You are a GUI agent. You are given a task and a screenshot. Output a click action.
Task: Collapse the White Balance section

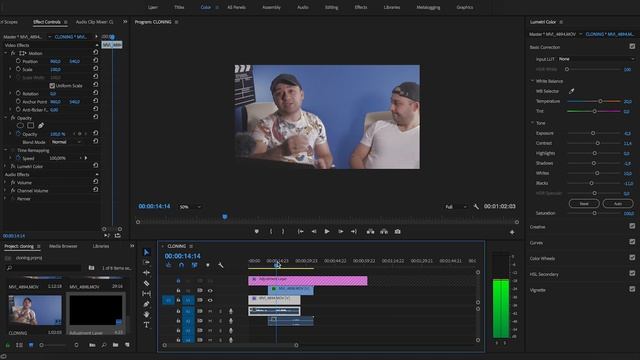click(x=533, y=81)
